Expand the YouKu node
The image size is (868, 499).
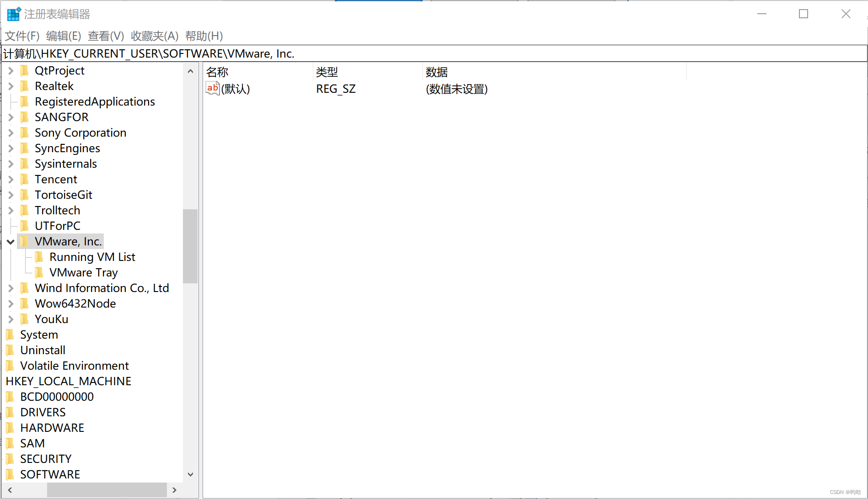click(10, 319)
